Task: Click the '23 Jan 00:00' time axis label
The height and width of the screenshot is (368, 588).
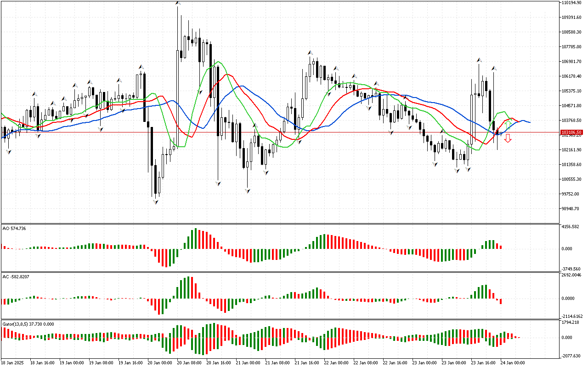Action: pos(424,363)
